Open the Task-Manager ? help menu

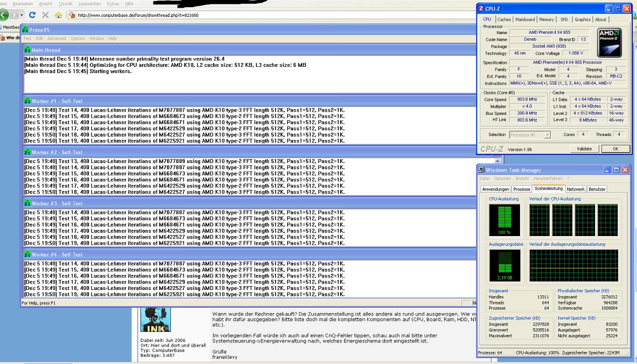tap(568, 178)
